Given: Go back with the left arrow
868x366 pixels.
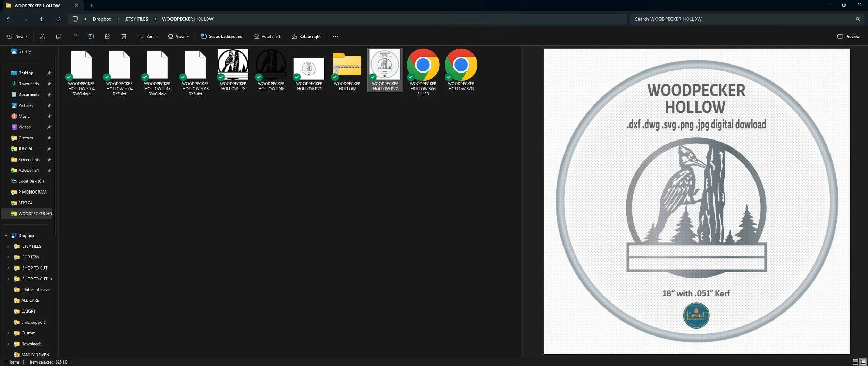Looking at the screenshot, I should pos(9,19).
